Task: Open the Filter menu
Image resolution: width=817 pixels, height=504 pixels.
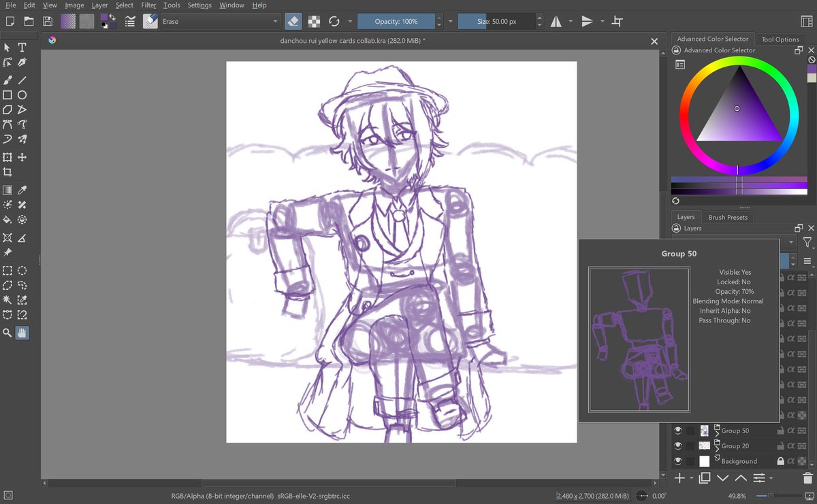Action: (148, 5)
